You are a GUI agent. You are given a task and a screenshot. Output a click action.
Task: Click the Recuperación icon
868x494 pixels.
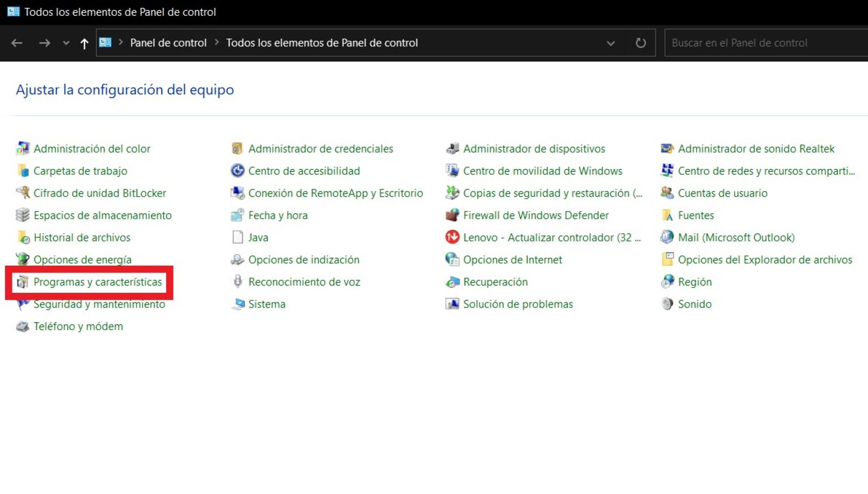point(452,281)
